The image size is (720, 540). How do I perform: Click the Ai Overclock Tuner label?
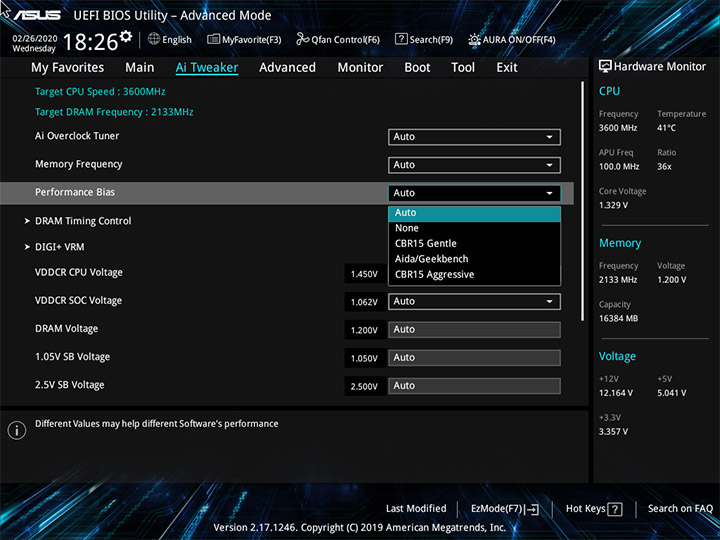[77, 136]
